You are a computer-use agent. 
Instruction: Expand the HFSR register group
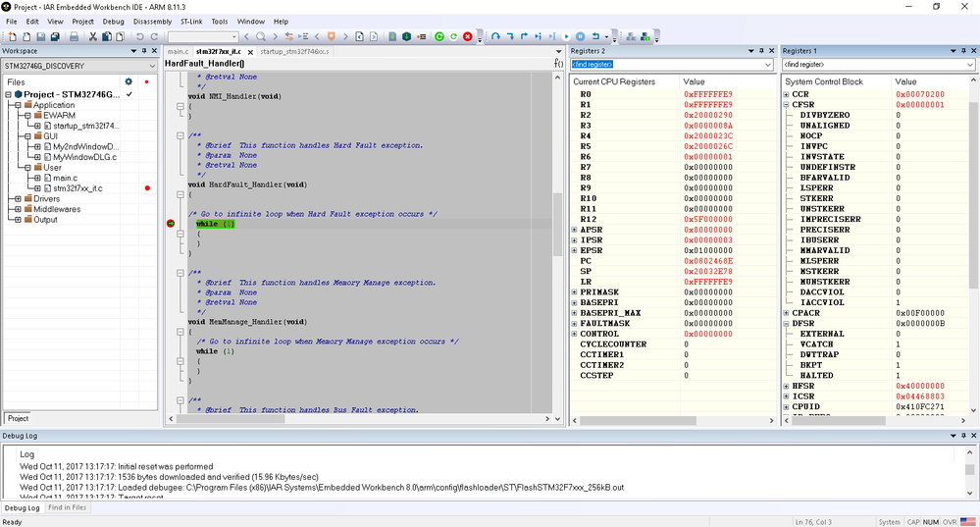pyautogui.click(x=786, y=387)
